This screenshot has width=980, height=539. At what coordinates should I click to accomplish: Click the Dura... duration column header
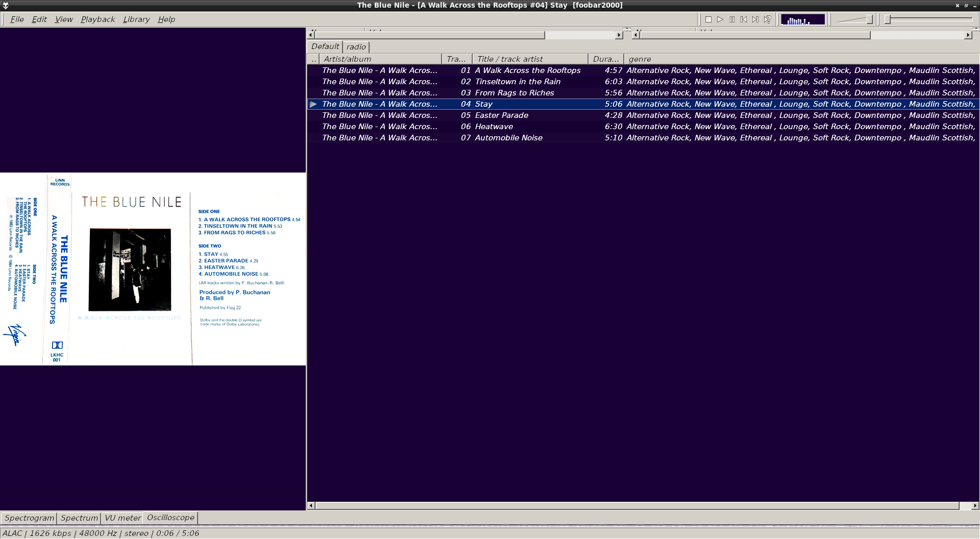point(606,59)
